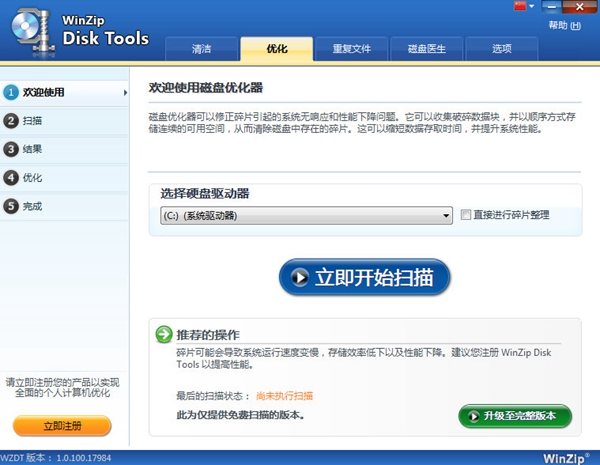This screenshot has width=600, height=465.
Task: Minimize the Disk Tools window
Action: [551, 7]
